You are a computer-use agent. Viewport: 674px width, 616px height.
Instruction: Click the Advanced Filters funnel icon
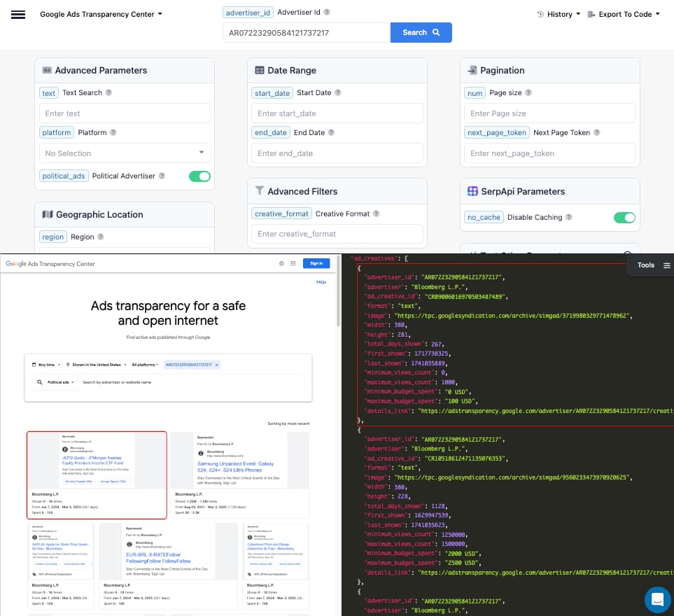[x=259, y=190]
